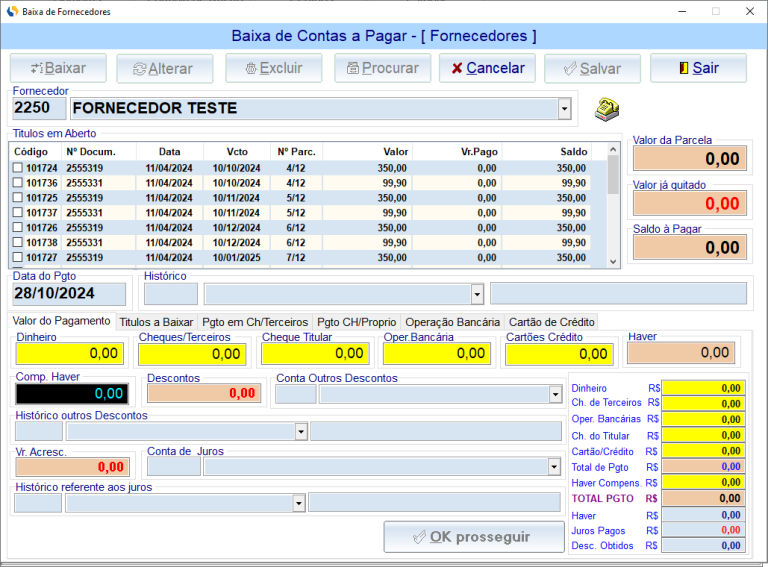Switch to the Operação Bancária tab
Viewport: 768px width, 567px height.
(x=452, y=322)
